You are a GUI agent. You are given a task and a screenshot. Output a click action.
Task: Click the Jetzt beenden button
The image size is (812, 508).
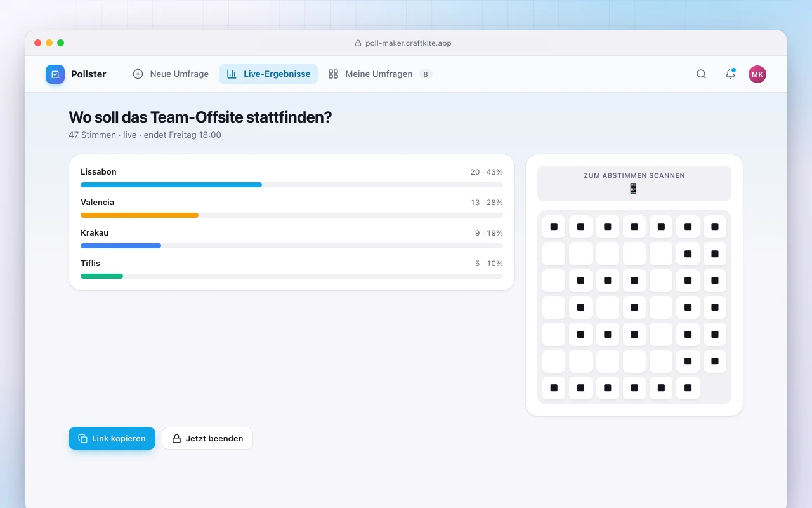(x=207, y=438)
